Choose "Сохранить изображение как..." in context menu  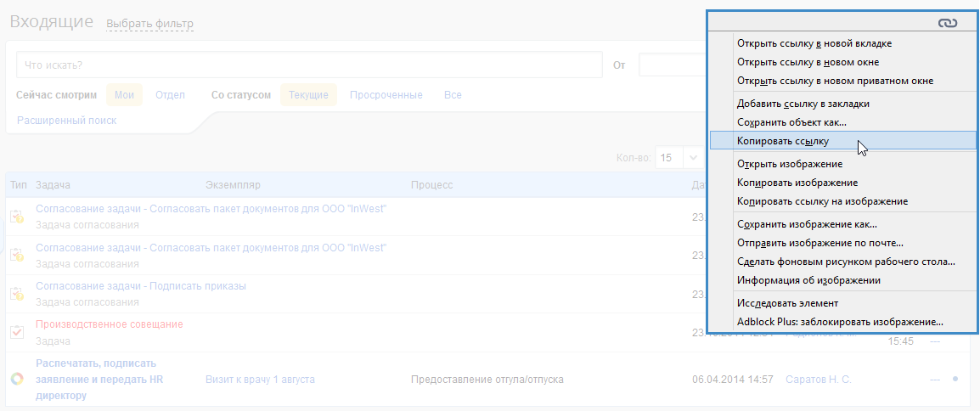(806, 224)
